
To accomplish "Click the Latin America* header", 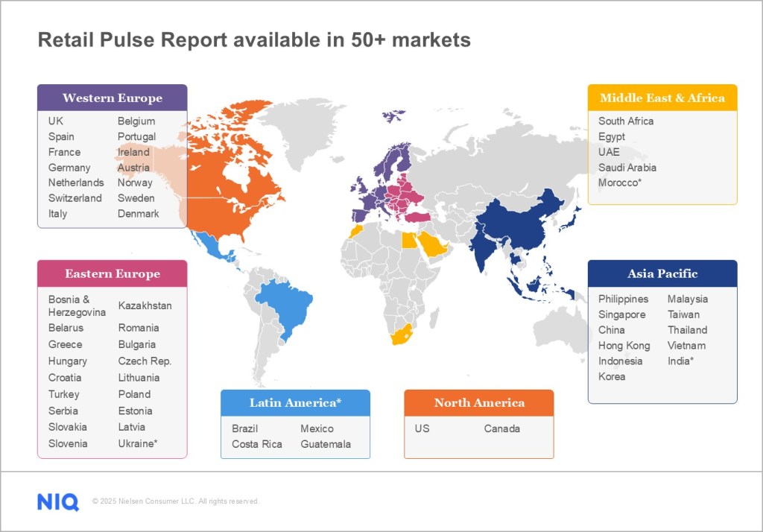I will tap(295, 403).
